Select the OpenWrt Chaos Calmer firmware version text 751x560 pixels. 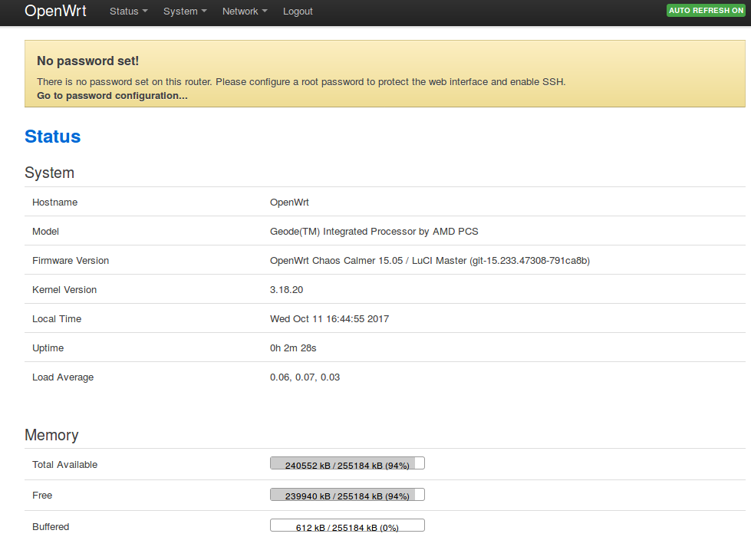tap(430, 261)
